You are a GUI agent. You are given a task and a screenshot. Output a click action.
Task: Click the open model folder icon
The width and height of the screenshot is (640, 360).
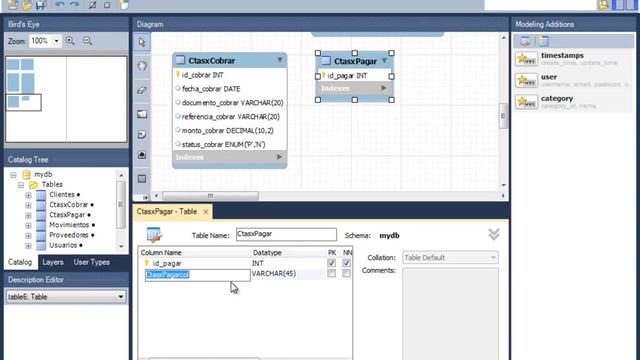pyautogui.click(x=27, y=5)
